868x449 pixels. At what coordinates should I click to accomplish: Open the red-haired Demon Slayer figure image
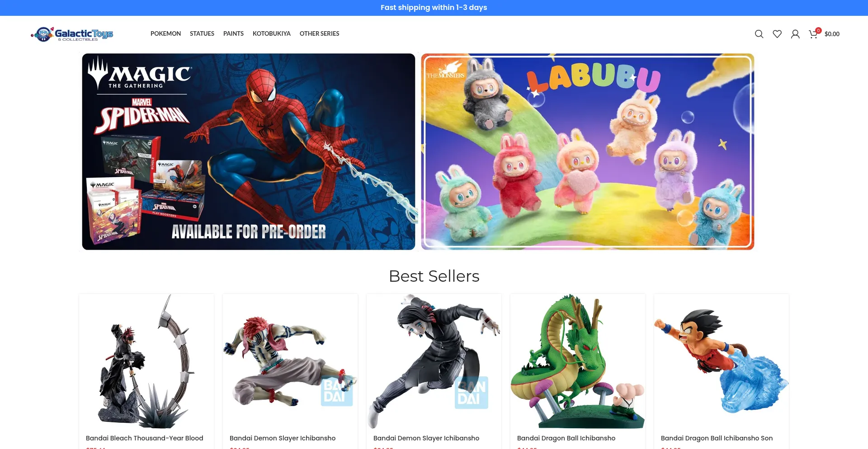point(290,361)
